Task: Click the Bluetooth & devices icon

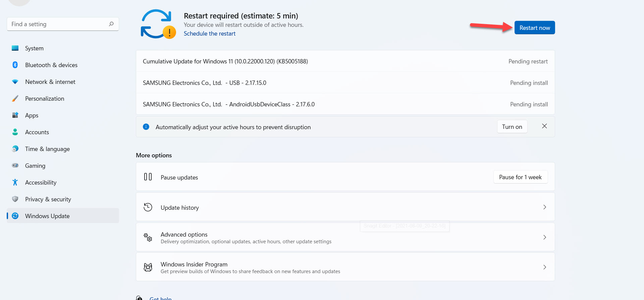Action: pos(15,65)
